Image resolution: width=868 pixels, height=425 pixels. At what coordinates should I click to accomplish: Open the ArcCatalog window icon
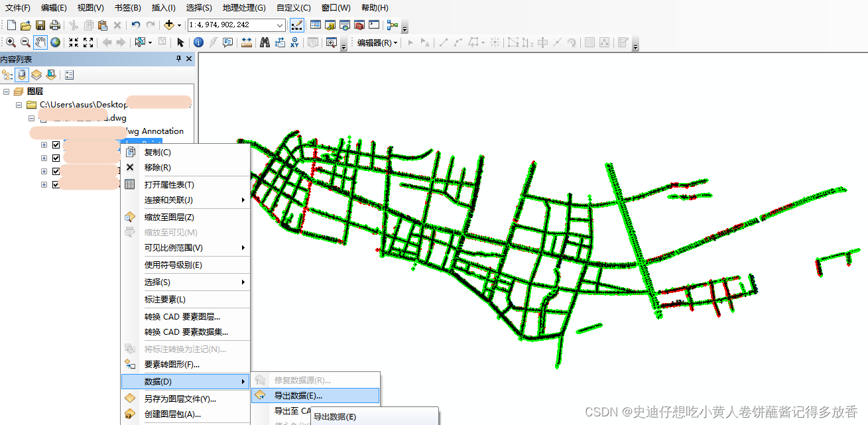point(328,25)
